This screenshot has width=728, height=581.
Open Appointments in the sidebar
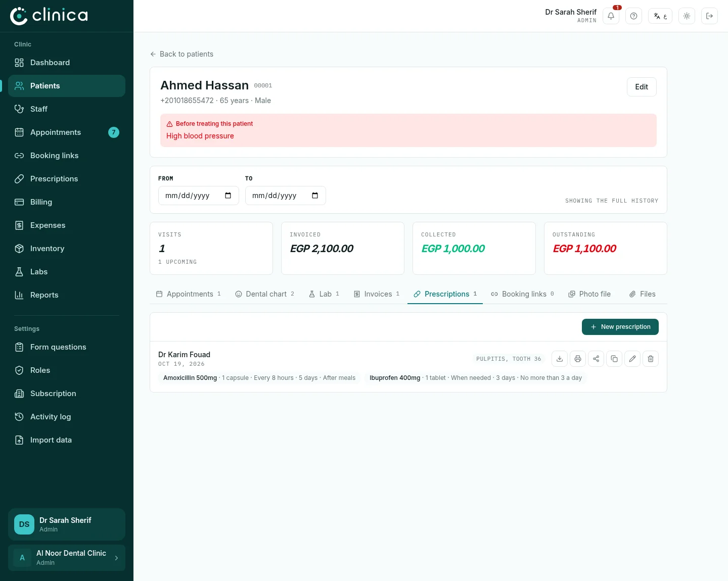[x=67, y=132]
